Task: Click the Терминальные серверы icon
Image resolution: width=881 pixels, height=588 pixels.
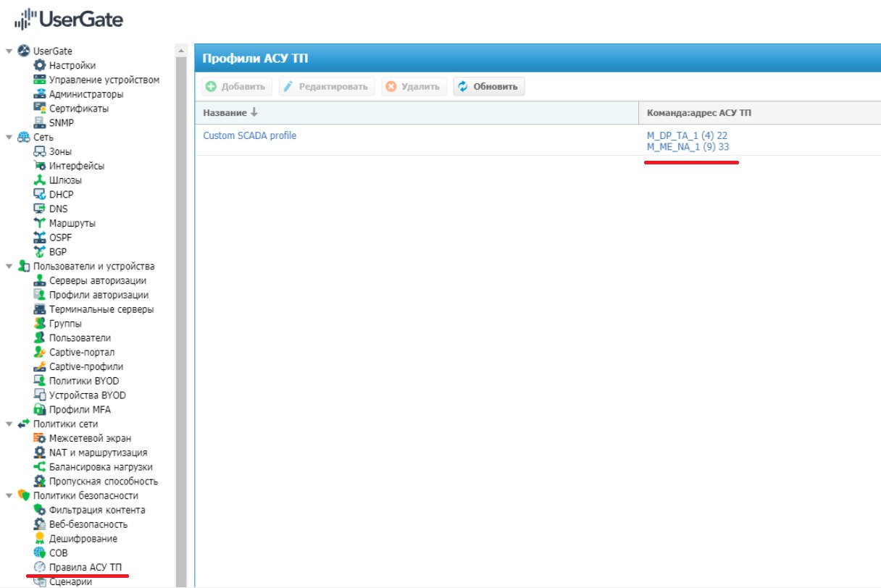Action: tap(40, 309)
